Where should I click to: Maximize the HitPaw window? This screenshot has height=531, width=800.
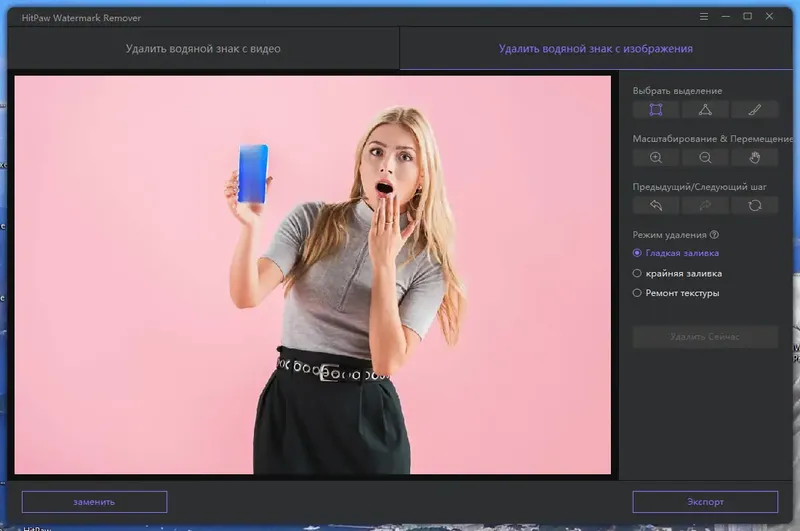click(747, 17)
